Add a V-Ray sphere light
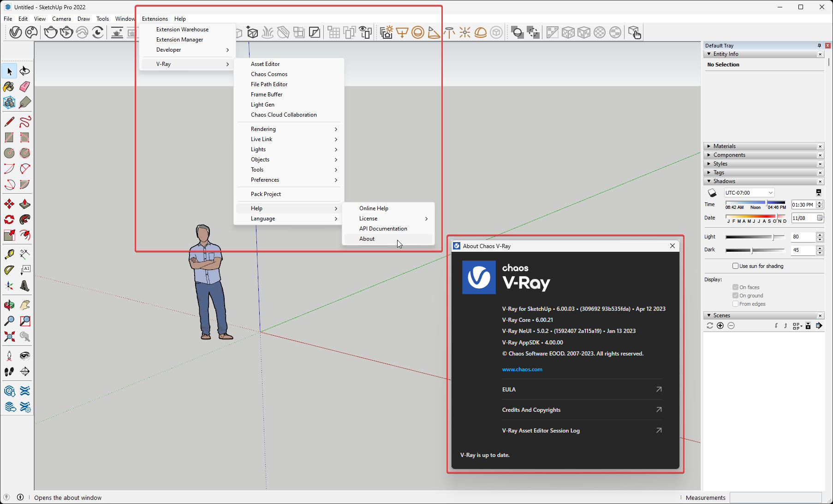This screenshot has height=504, width=833. click(418, 32)
